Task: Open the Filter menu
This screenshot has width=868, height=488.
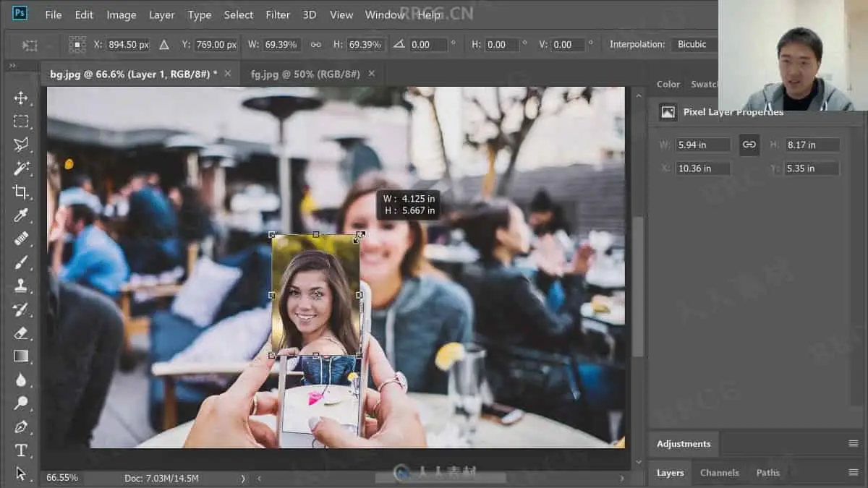Action: [x=278, y=14]
